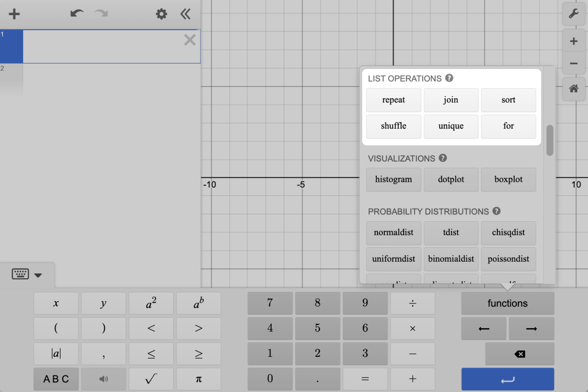Image resolution: width=588 pixels, height=392 pixels.
Task: Tap the multiplication key
Action: tap(413, 329)
